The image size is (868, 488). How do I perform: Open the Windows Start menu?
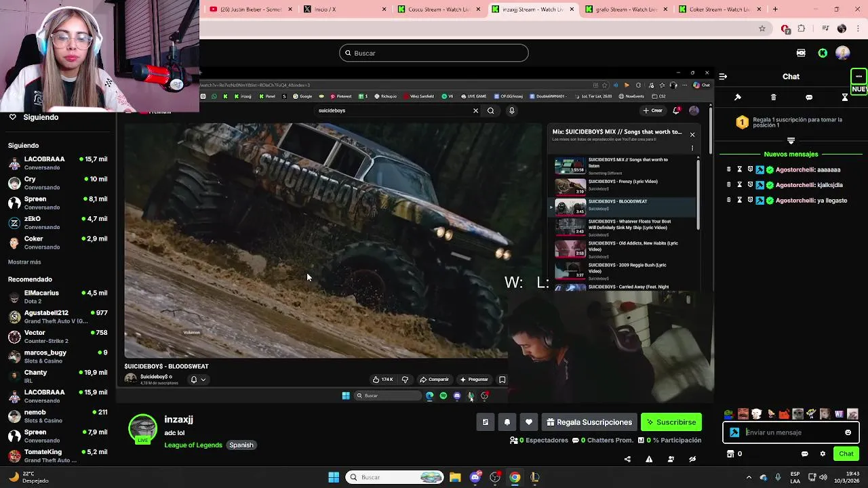click(334, 477)
